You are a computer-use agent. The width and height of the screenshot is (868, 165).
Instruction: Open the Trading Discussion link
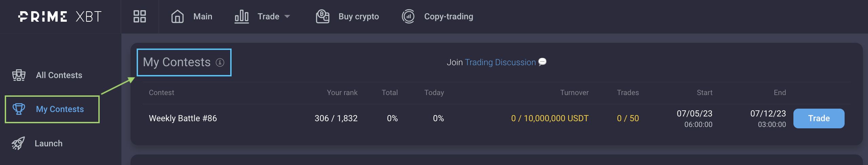pos(500,62)
